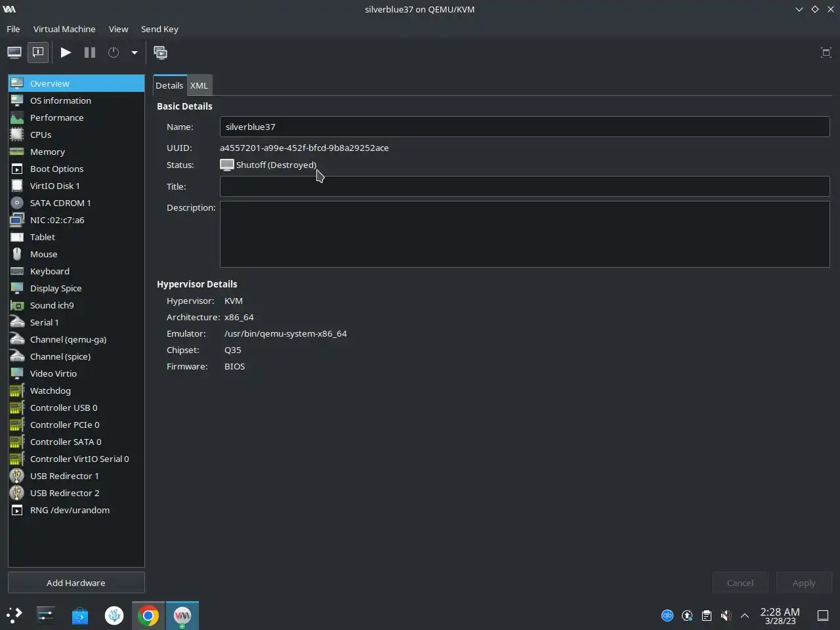840x630 pixels.
Task: Click the Name field containing silverblue37
Action: (524, 127)
